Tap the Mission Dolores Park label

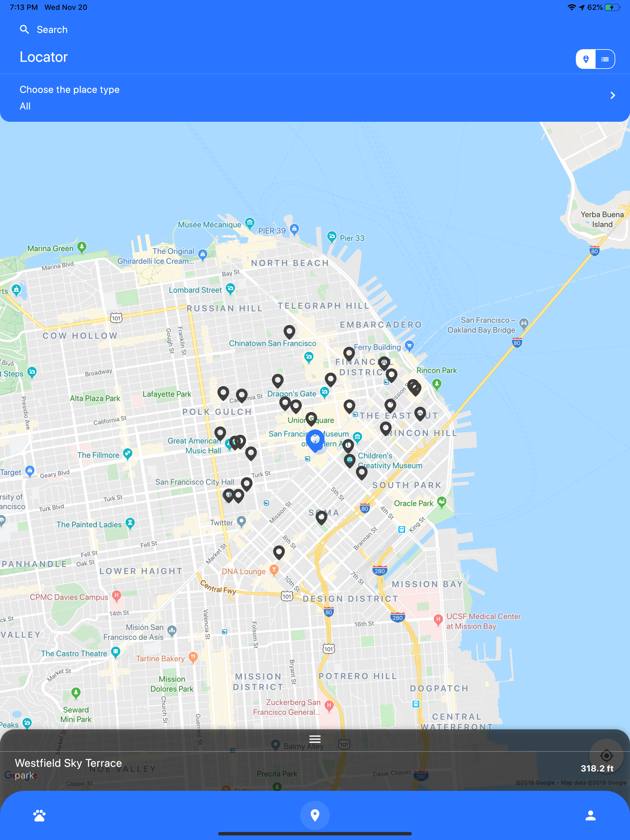tap(172, 684)
